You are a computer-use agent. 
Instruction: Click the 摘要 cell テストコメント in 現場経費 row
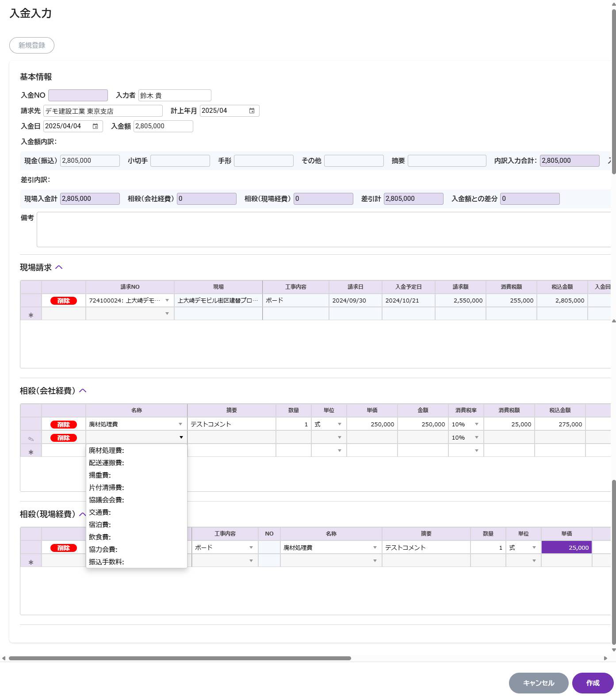click(x=426, y=548)
